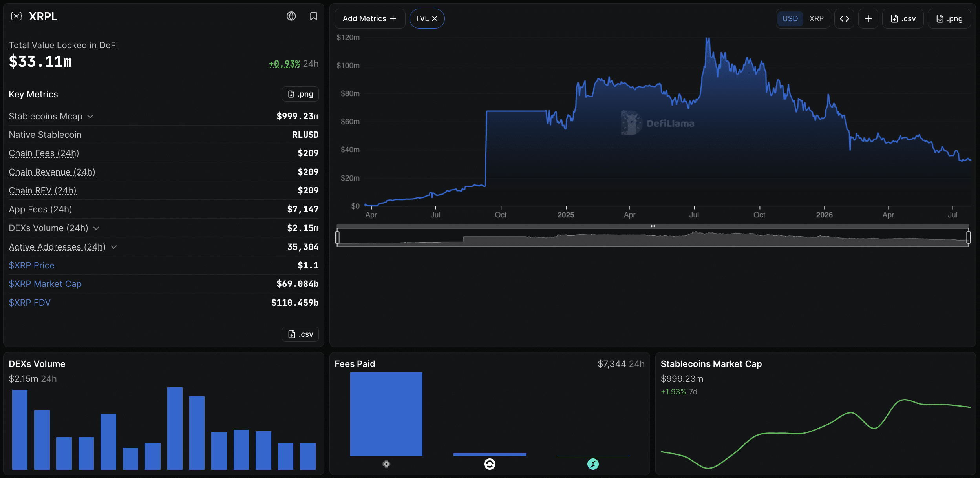The image size is (980, 478).
Task: Open the $XRP Market Cap link
Action: [45, 284]
